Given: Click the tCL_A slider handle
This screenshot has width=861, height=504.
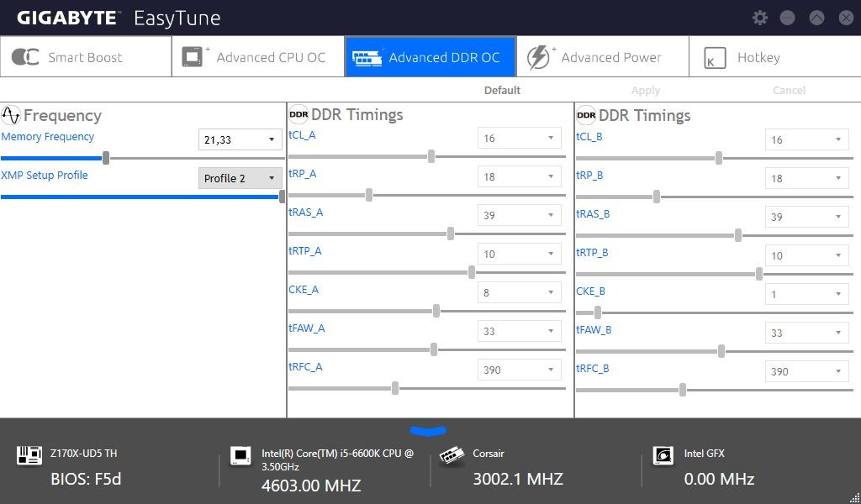Looking at the screenshot, I should coord(431,157).
